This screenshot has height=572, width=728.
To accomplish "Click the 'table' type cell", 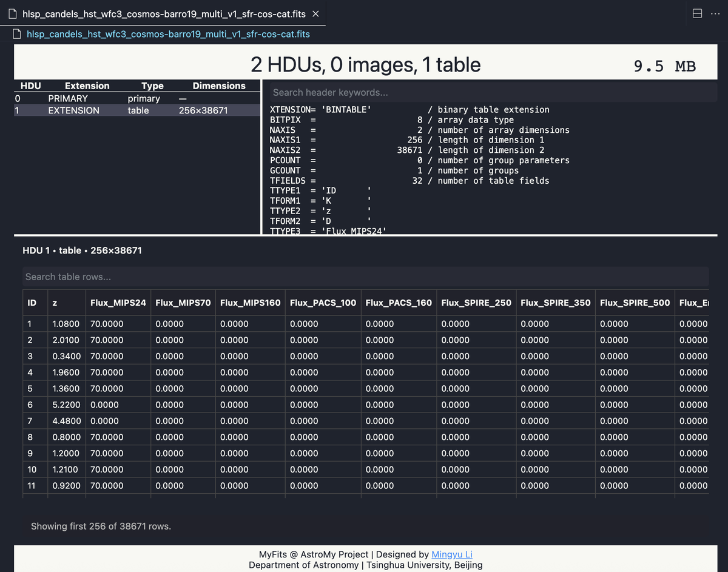I will pos(138,110).
